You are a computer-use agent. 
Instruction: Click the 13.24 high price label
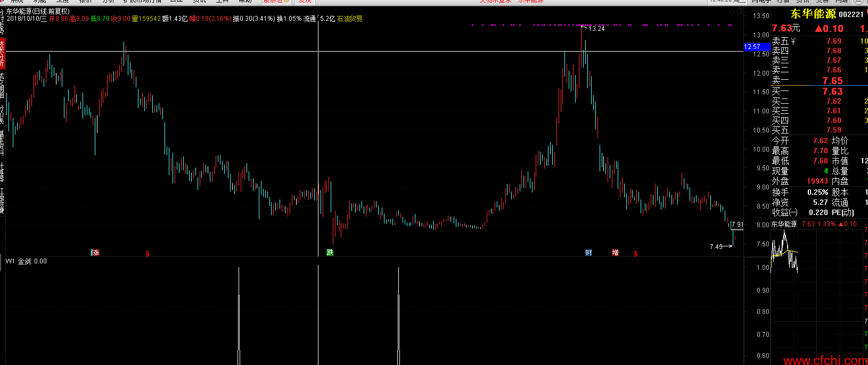coord(596,29)
